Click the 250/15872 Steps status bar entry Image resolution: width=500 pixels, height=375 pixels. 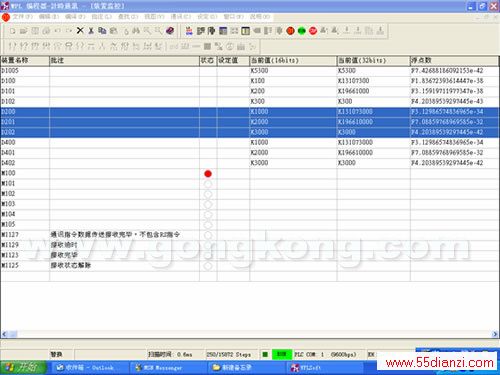(x=229, y=354)
